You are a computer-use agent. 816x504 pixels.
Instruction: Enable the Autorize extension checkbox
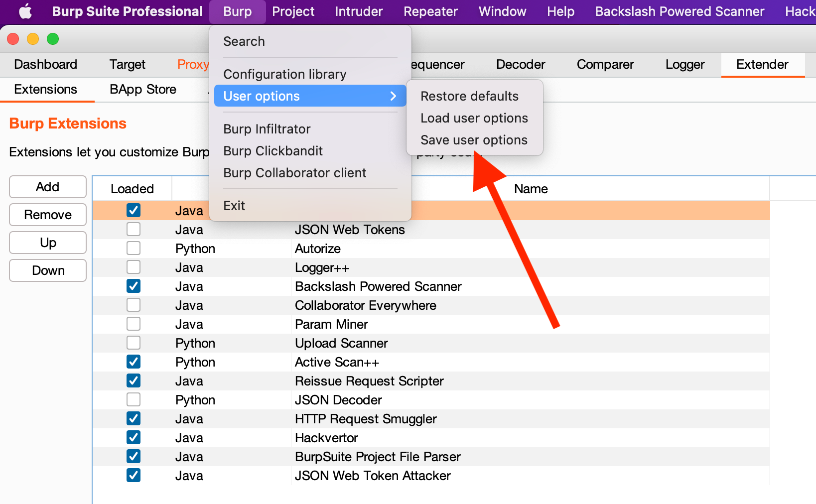[134, 248]
